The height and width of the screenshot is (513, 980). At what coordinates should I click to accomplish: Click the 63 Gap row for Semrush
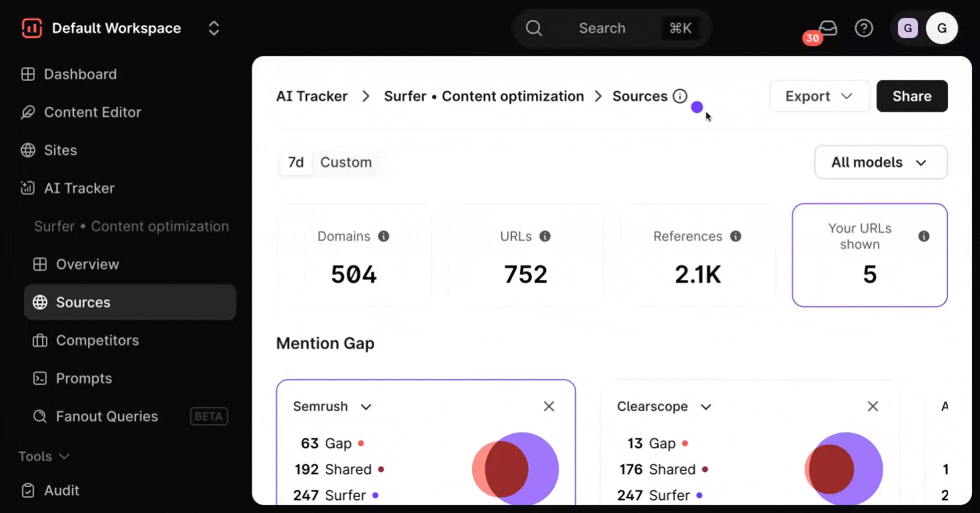pos(332,444)
